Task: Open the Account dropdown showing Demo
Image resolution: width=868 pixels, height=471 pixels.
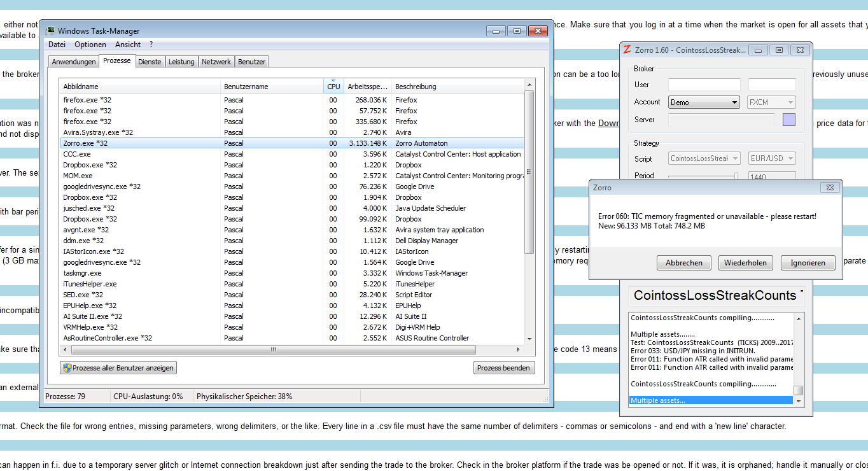Action: pyautogui.click(x=704, y=102)
